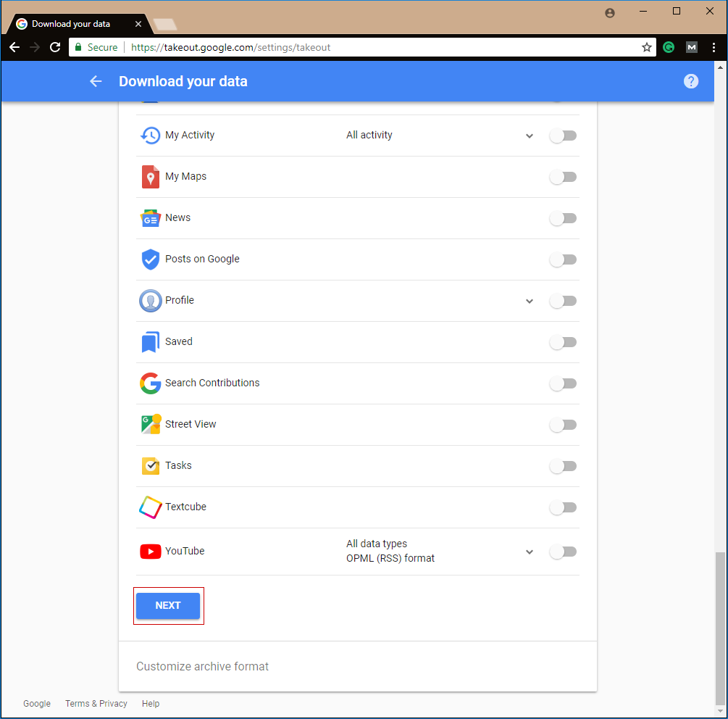This screenshot has height=719, width=728.
Task: Enable the My Maps toggle
Action: click(563, 177)
